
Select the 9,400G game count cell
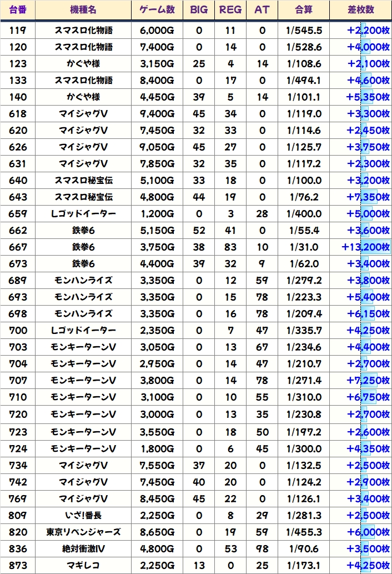tap(157, 114)
